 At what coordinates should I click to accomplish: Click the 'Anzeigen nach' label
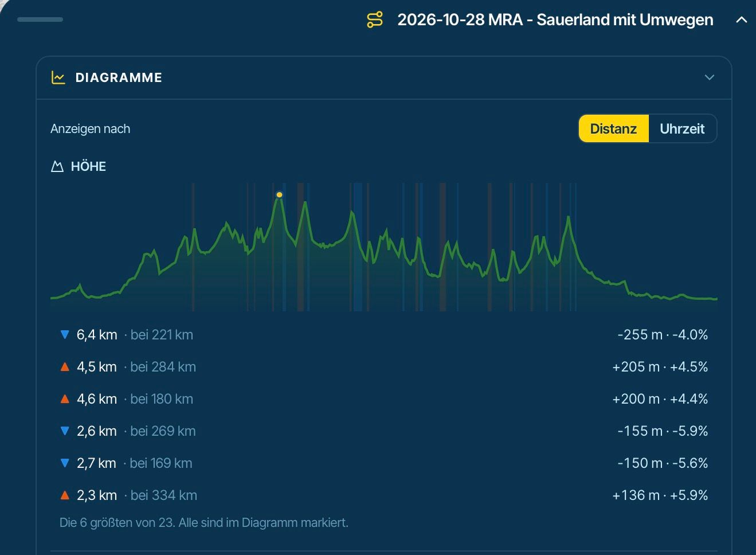pos(90,129)
